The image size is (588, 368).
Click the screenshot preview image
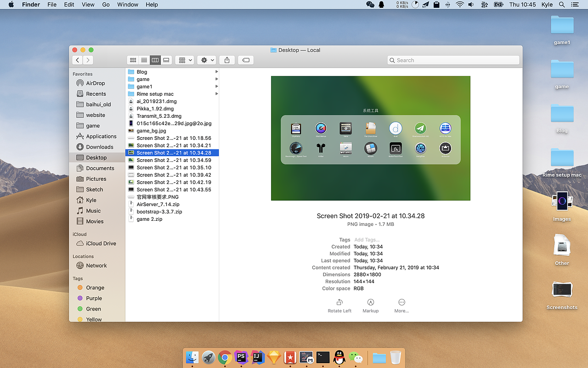(x=371, y=138)
